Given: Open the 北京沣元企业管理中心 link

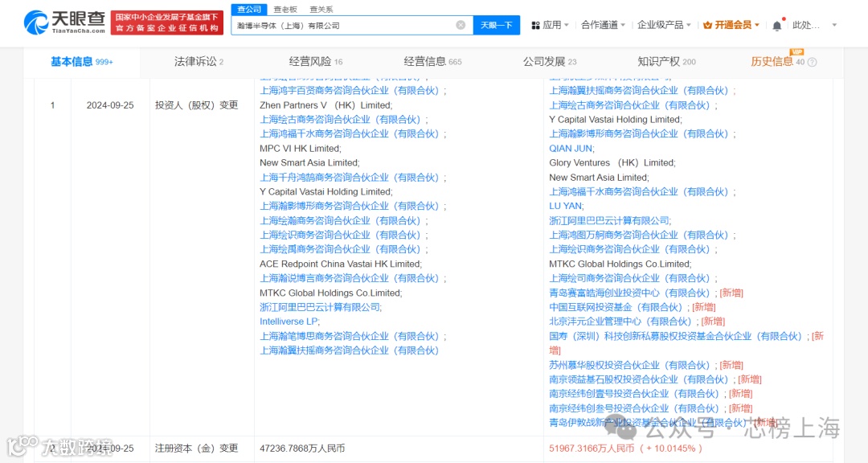Looking at the screenshot, I should [620, 322].
